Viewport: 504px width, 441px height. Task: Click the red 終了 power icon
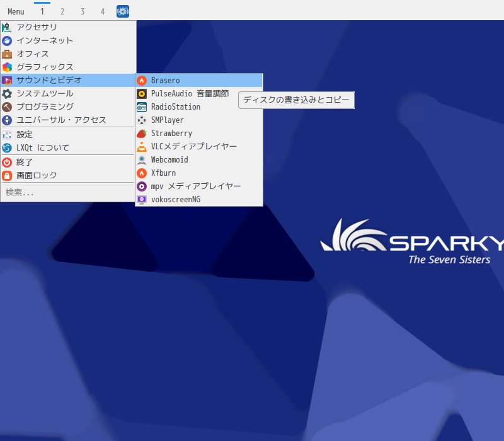(x=7, y=162)
